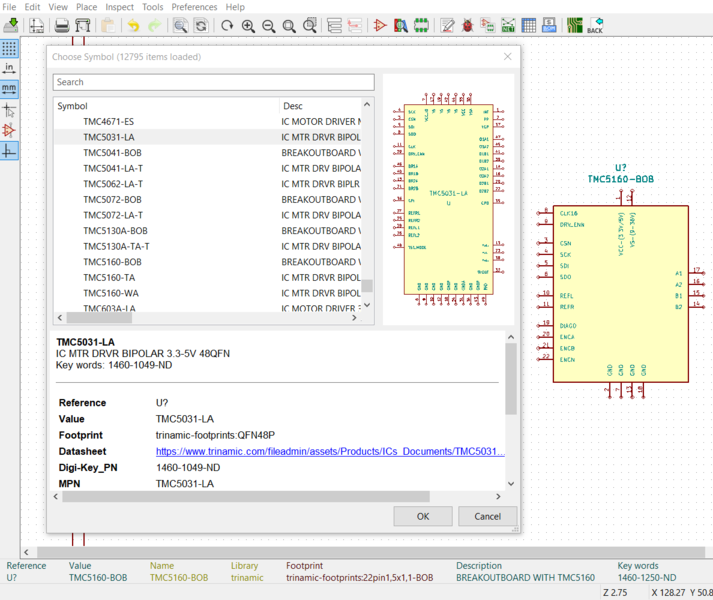Click the Redo arrow icon
Image resolution: width=713 pixels, height=600 pixels.
coord(155,25)
